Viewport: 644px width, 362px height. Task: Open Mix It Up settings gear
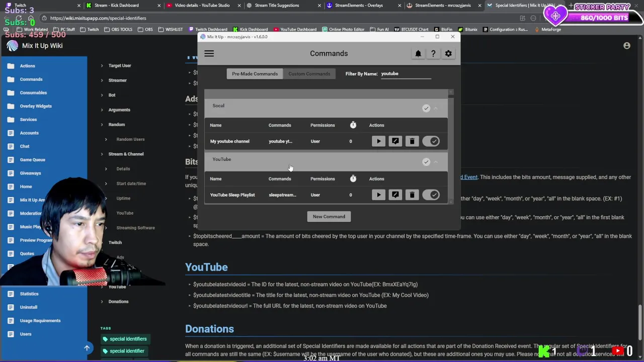[448, 53]
